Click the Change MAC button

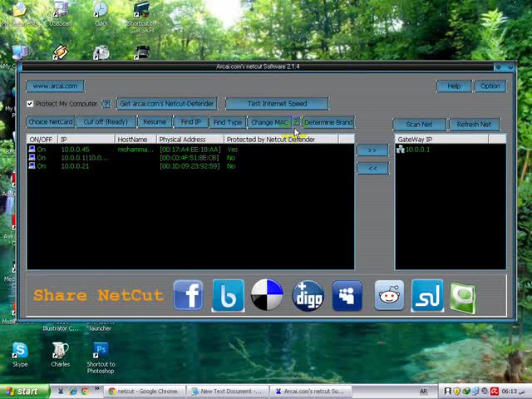(x=269, y=122)
